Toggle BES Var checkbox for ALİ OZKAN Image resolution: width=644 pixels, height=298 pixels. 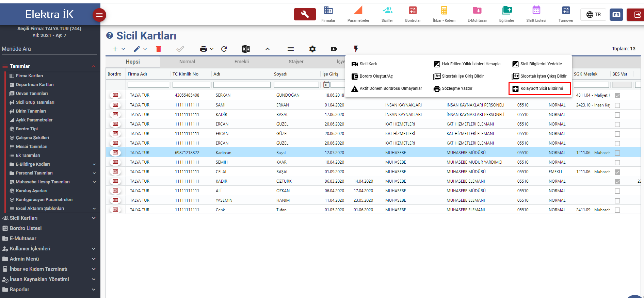(x=617, y=191)
